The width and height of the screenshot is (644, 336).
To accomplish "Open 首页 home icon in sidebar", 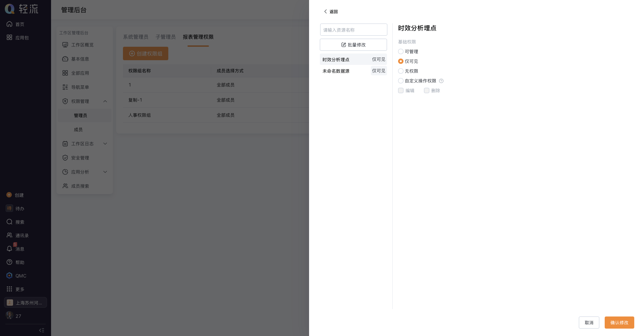I will 9,24.
